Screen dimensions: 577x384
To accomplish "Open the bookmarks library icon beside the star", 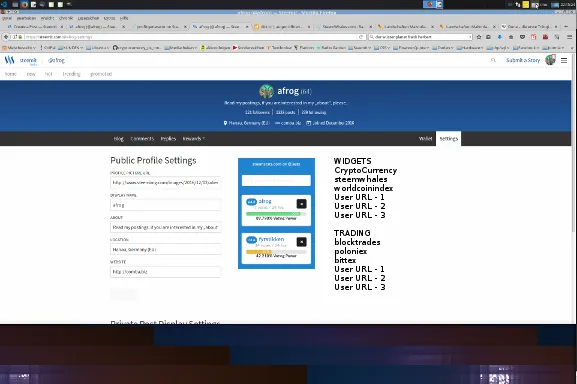I will [x=488, y=37].
